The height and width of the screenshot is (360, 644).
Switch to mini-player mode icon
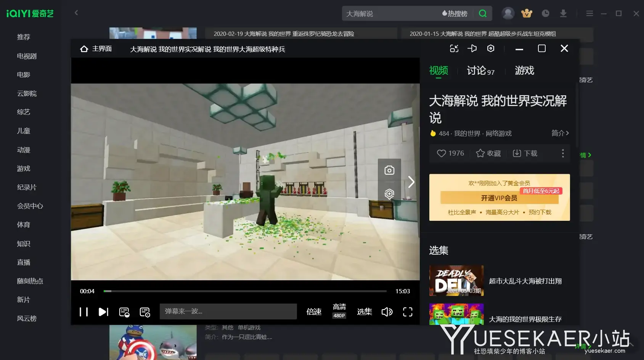click(x=454, y=48)
